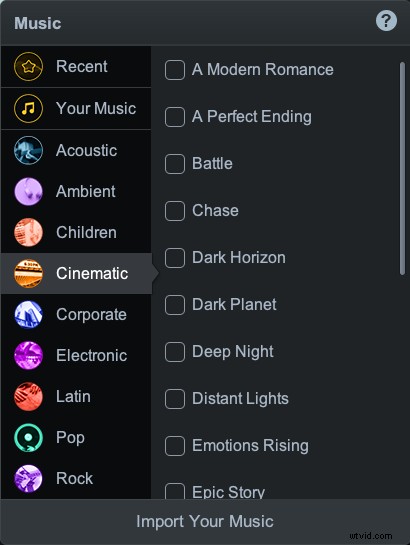Click the Your Music note icon
The height and width of the screenshot is (545, 410).
(x=28, y=108)
